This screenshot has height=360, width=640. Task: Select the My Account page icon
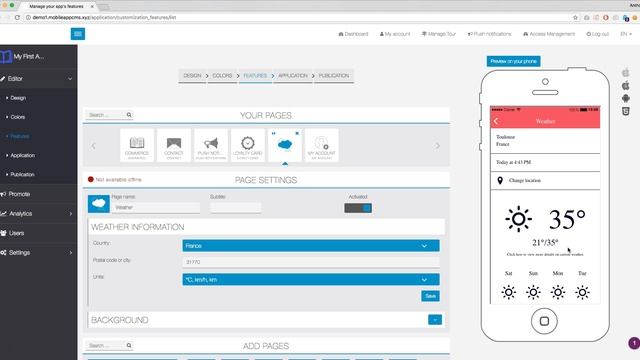click(322, 145)
